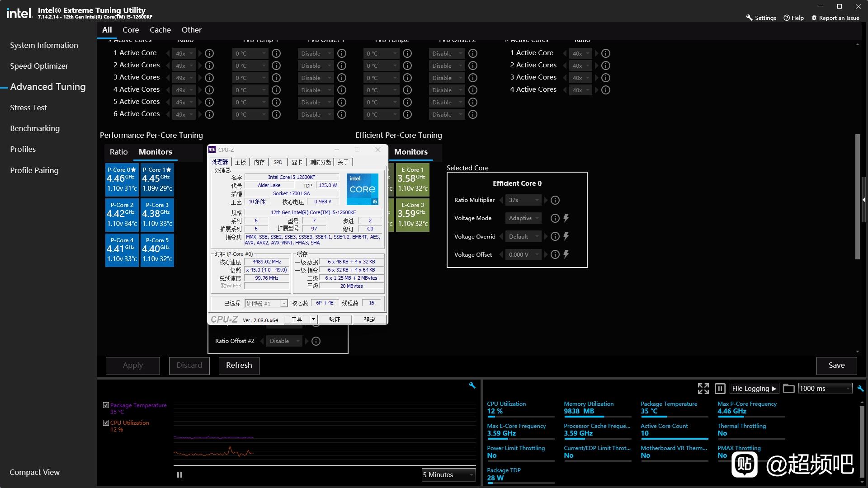The image size is (868, 488).
Task: Pause the graph playback
Action: 179,475
